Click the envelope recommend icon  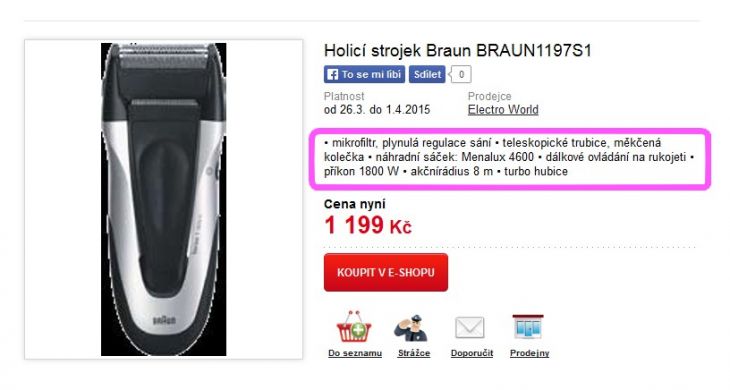(469, 328)
